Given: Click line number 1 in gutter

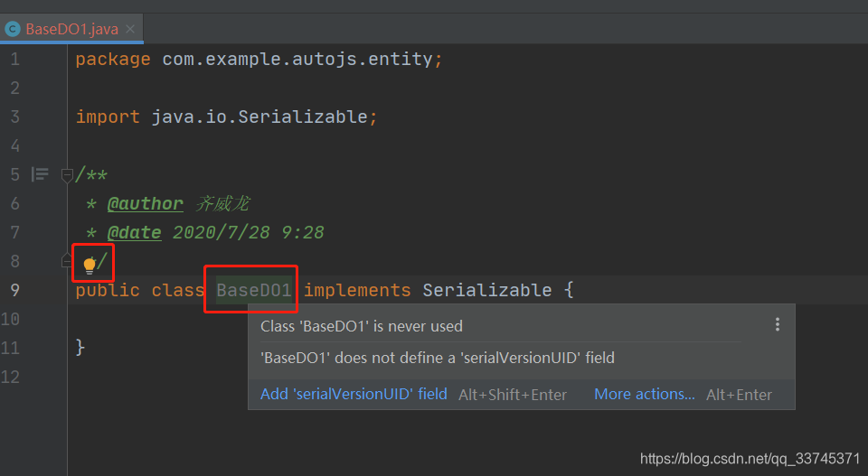Looking at the screenshot, I should click(x=15, y=59).
